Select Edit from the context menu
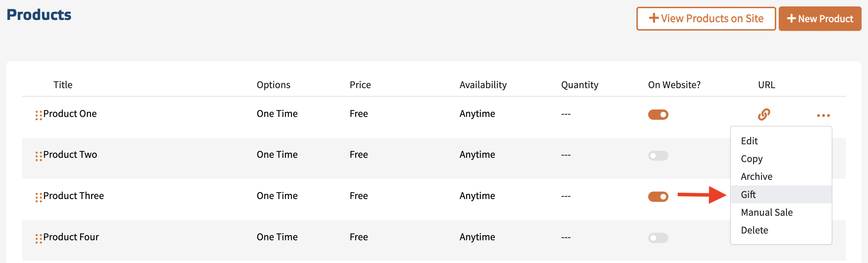Viewport: 868px width, 263px height. (749, 141)
